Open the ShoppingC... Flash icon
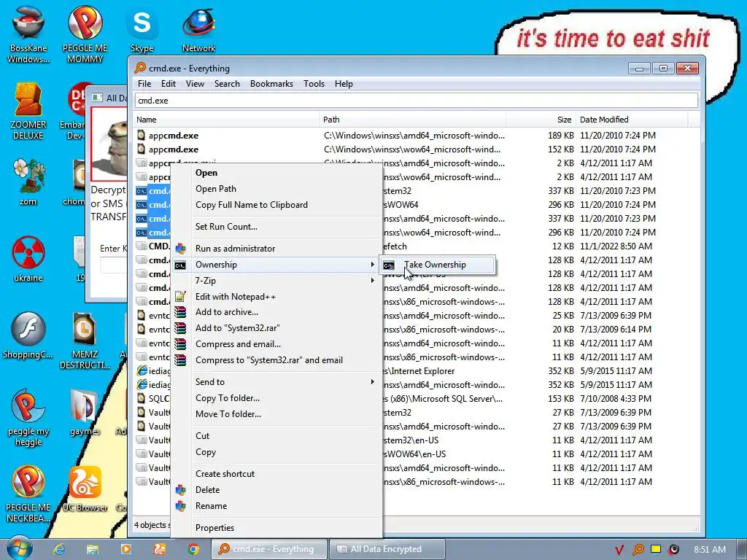This screenshot has width=747, height=560. (x=28, y=335)
